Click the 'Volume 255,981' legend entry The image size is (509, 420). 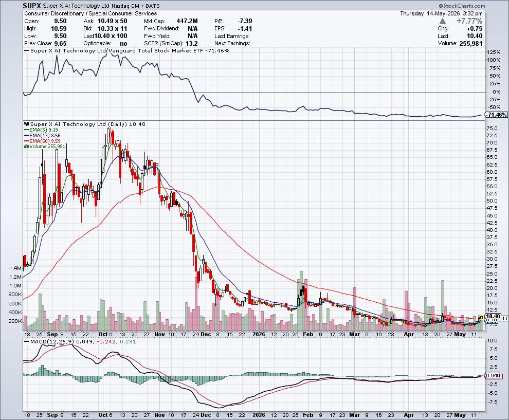coord(47,147)
